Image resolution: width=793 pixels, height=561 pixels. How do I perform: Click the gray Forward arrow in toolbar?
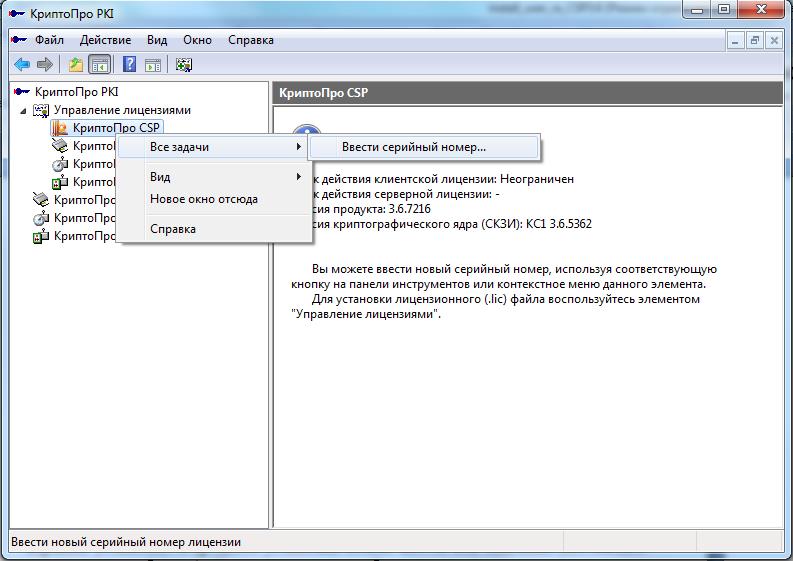[x=45, y=64]
